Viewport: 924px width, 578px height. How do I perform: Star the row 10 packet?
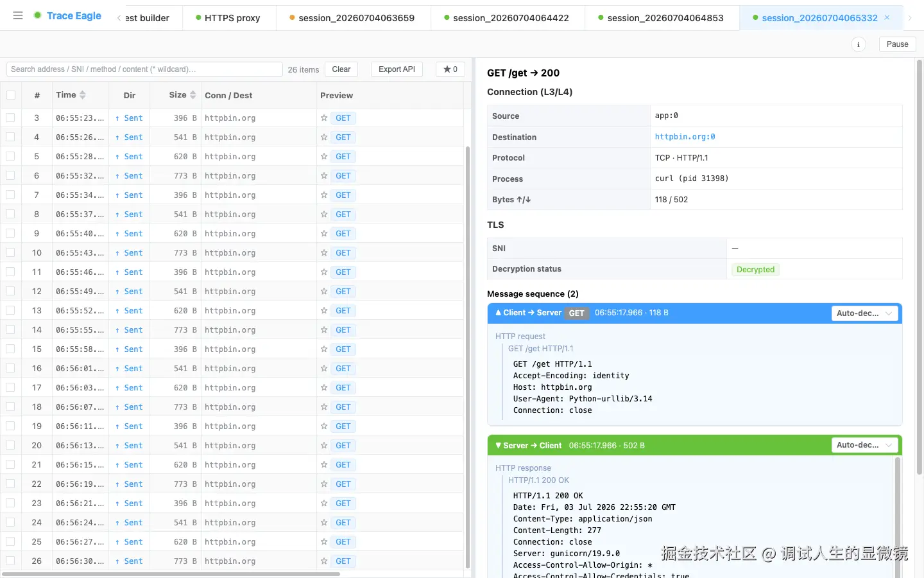[x=324, y=253]
